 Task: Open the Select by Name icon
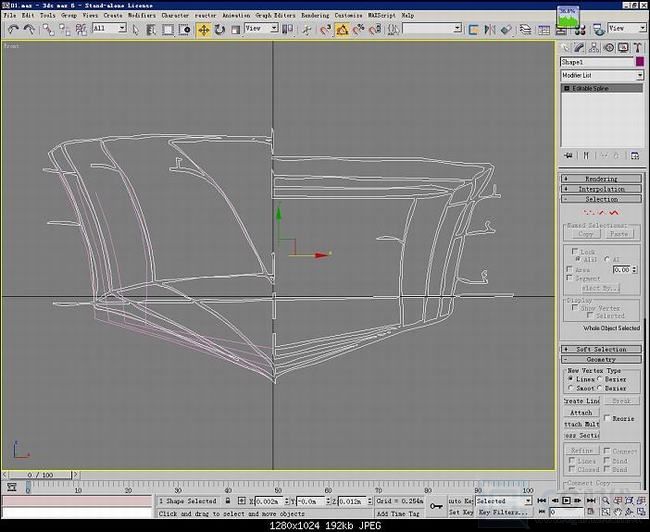point(151,29)
